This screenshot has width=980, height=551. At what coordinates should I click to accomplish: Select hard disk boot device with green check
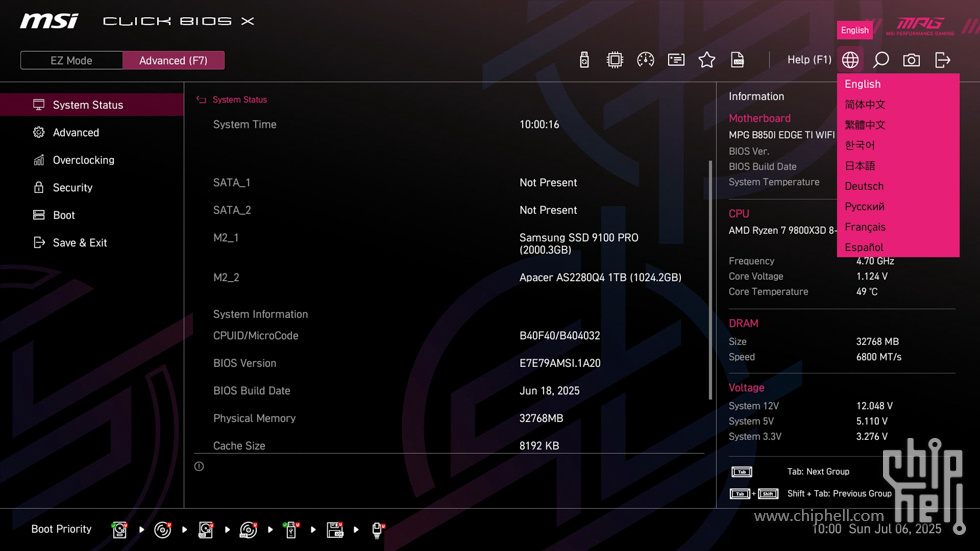[x=119, y=530]
